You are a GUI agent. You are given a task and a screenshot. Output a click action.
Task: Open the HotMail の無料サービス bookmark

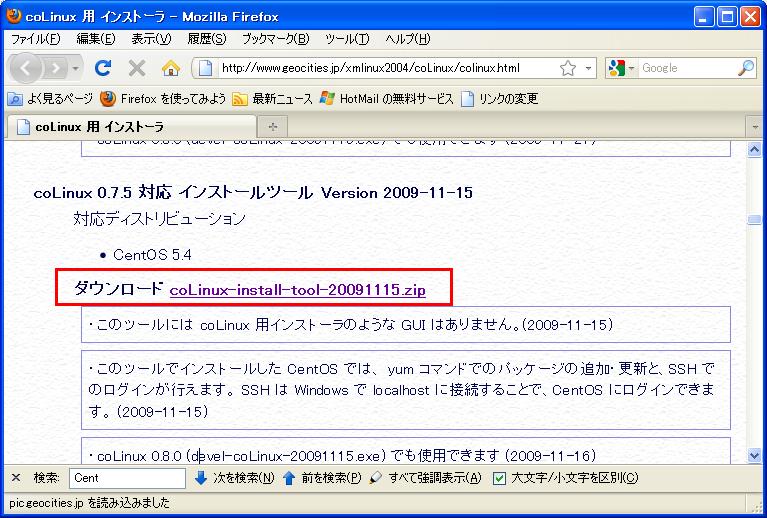click(386, 99)
